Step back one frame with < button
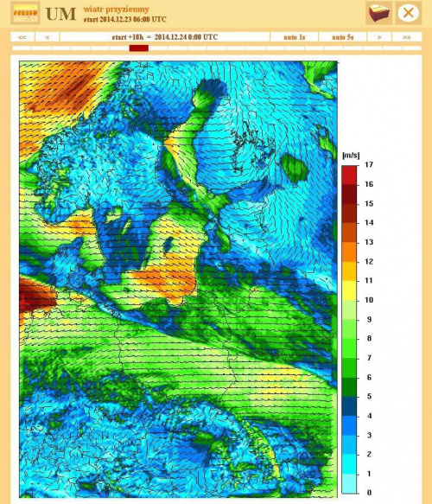 tap(48, 37)
